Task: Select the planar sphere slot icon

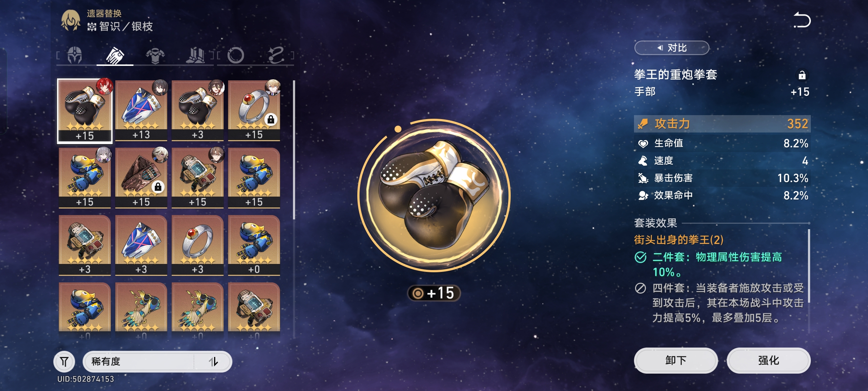Action: pos(235,55)
